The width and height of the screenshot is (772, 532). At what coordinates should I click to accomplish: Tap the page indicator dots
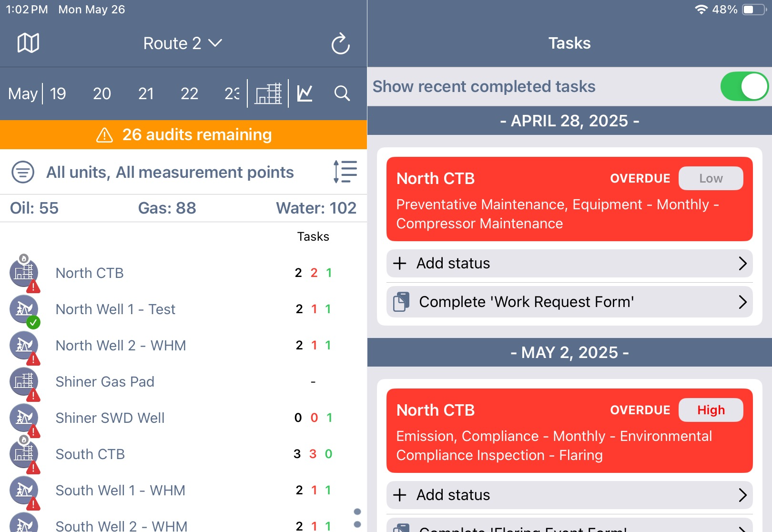357,518
